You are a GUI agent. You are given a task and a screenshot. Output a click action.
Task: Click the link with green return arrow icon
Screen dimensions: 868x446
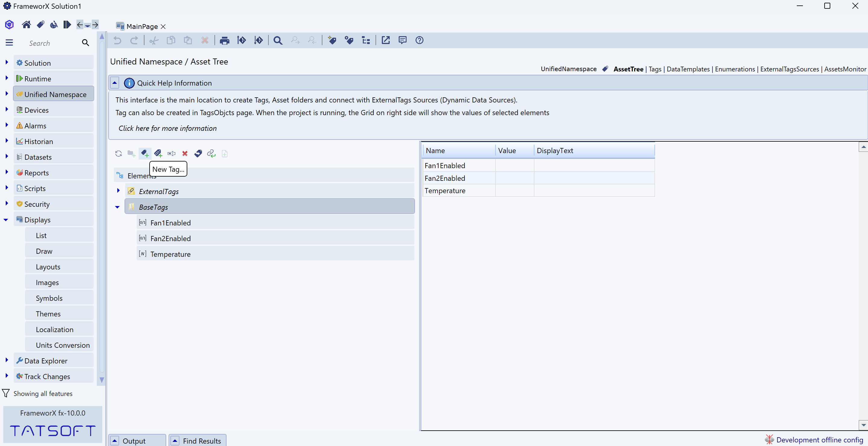[211, 153]
